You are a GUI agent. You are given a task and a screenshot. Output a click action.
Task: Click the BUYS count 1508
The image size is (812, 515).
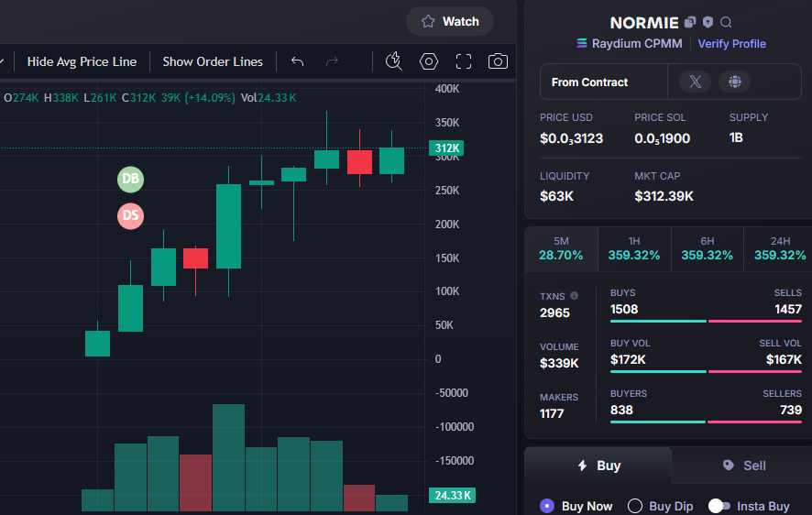click(x=624, y=310)
